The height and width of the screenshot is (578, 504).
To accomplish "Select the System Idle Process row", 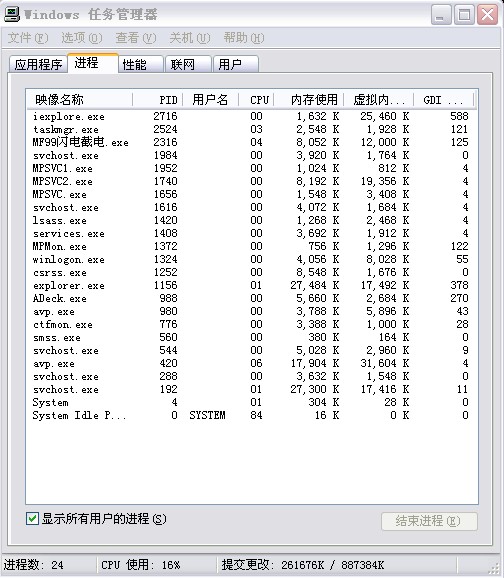I will click(251, 415).
